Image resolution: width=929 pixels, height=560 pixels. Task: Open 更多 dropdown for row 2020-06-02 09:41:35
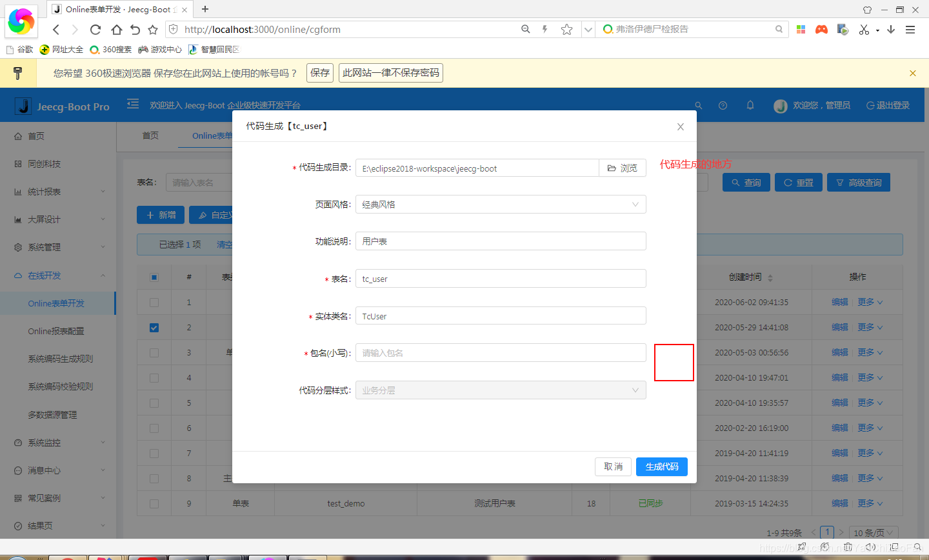coord(870,302)
